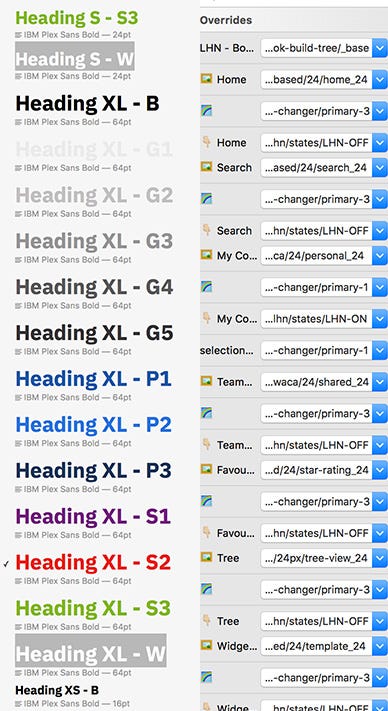Click the Overrides section header
Viewport: 388px width, 711px height.
pyautogui.click(x=226, y=20)
